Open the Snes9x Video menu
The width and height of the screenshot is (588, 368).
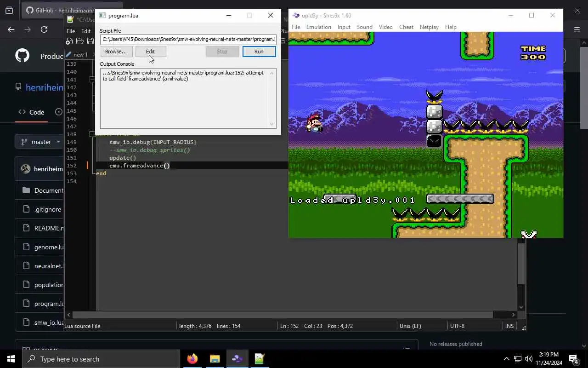386,27
